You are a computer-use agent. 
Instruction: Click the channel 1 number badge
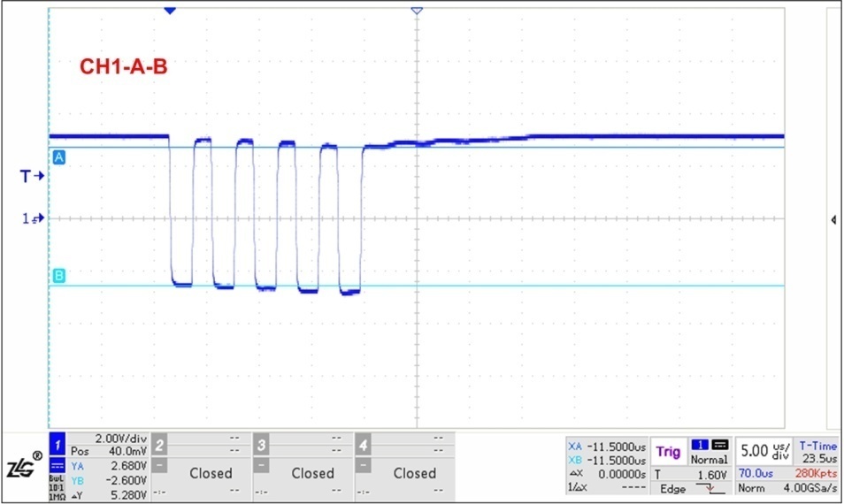[x=56, y=442]
